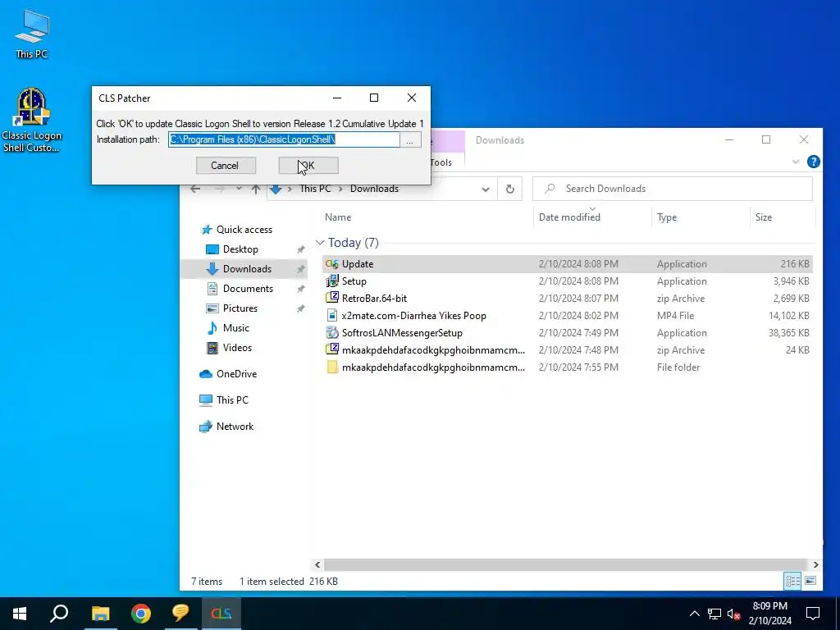Open network status tray icon
This screenshot has height=630, width=840.
pos(714,614)
